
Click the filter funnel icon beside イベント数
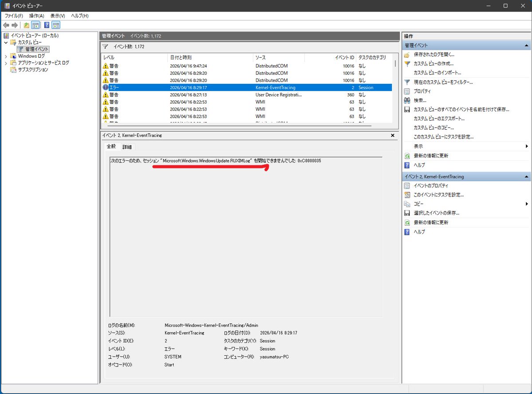[105, 47]
